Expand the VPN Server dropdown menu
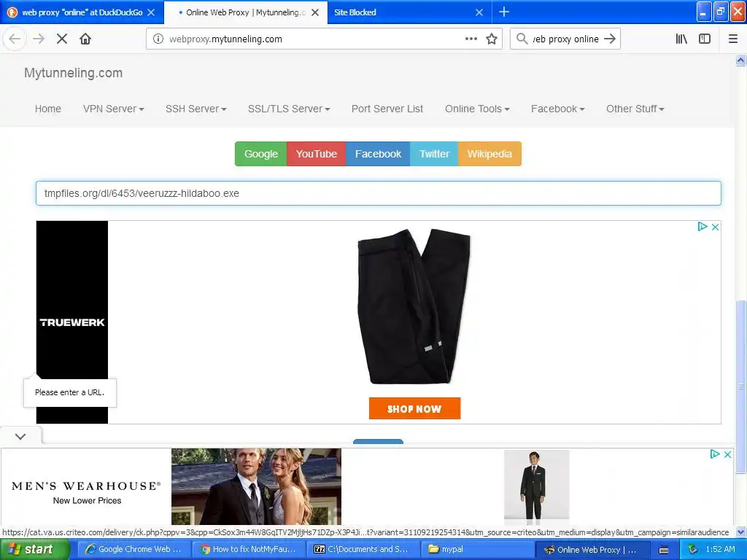This screenshot has height=560, width=747. [113, 109]
